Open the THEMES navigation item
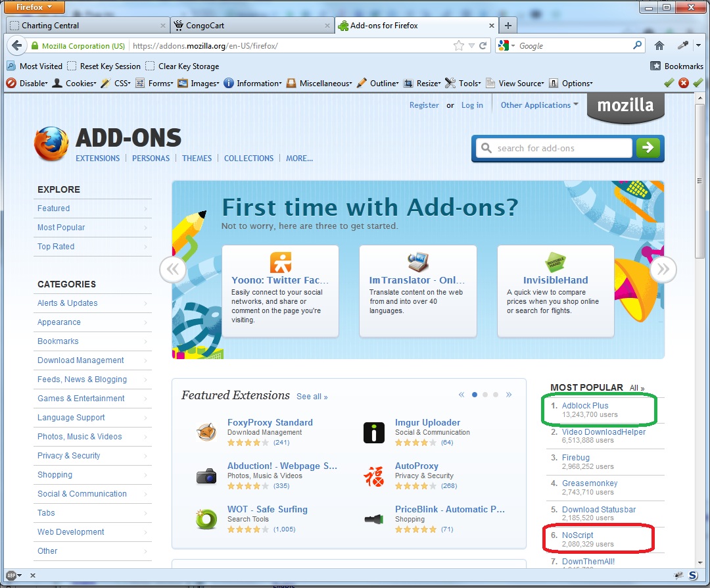Screen dimensions: 710x588 197,159
